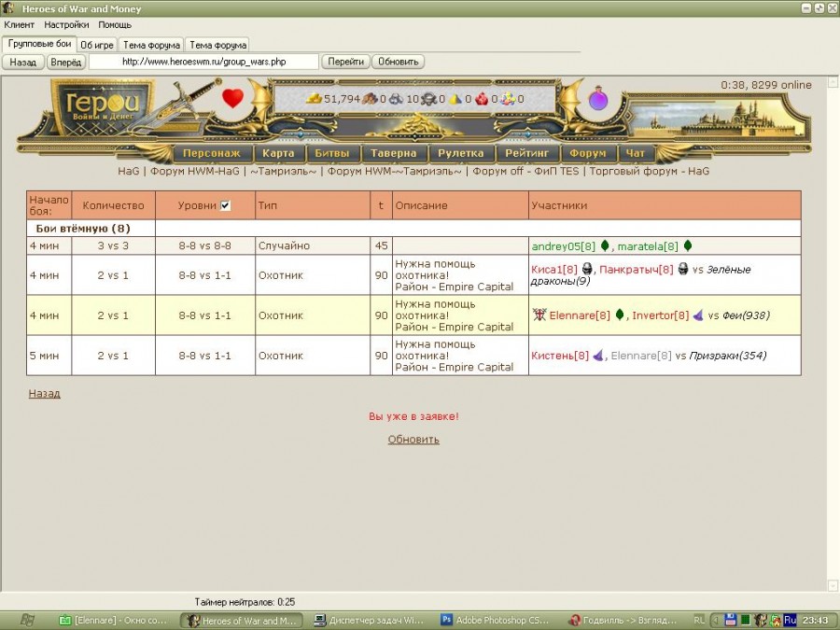
Task: Open player andrey05[8] profile
Action: coord(564,246)
